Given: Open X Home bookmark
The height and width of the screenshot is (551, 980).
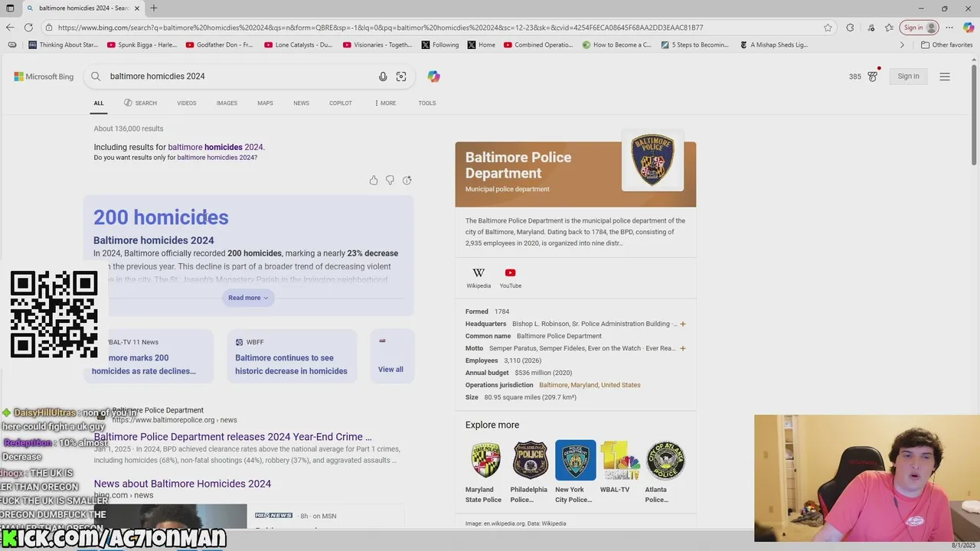Looking at the screenshot, I should (482, 45).
